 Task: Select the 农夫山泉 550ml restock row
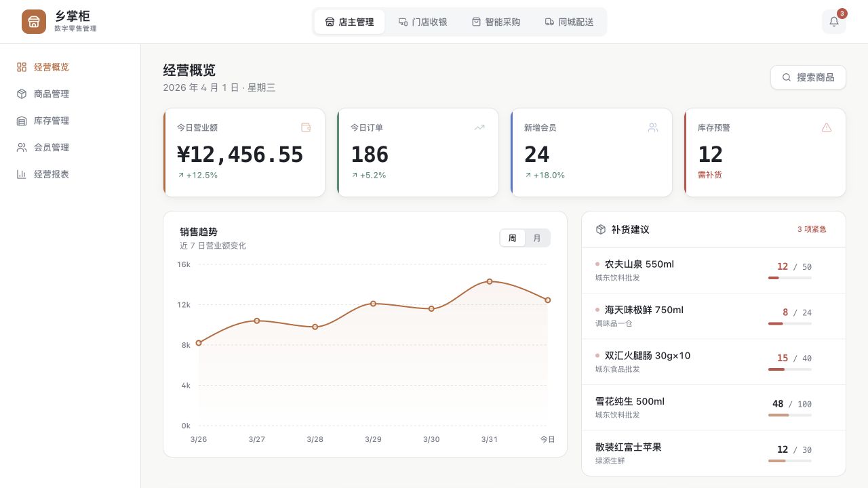pos(714,270)
